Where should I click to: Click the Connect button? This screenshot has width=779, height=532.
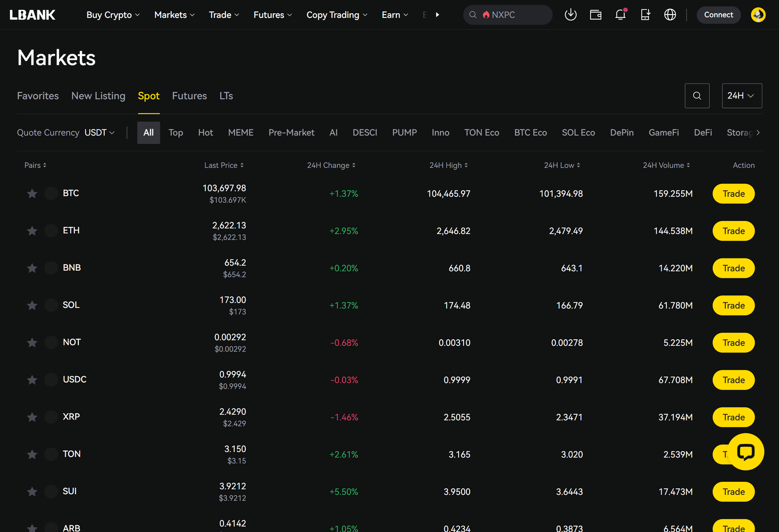pos(718,15)
